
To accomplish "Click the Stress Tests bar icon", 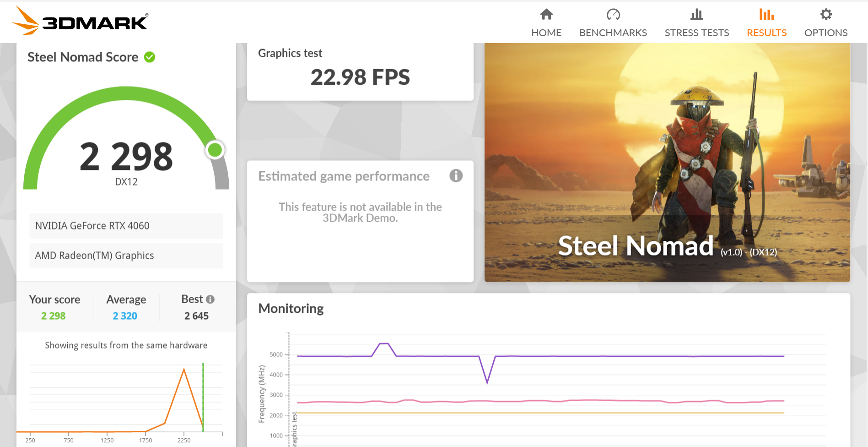I will [x=696, y=15].
